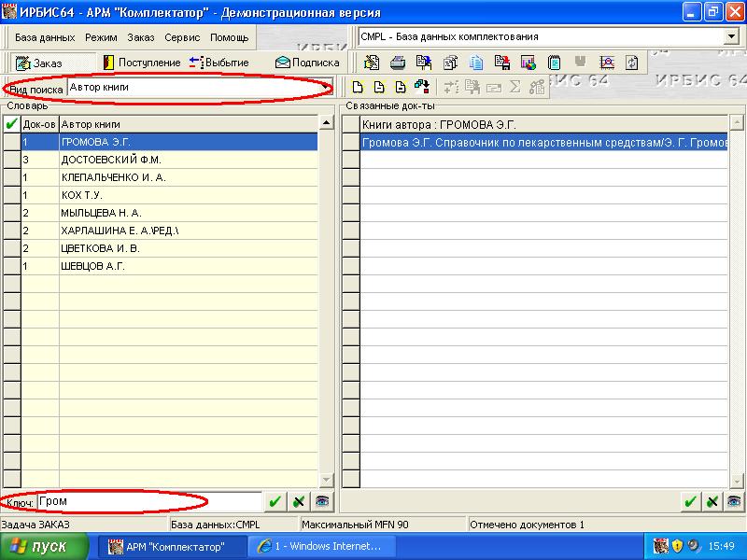Click the notepad icon in toolbar
This screenshot has width=747, height=560.
pyautogui.click(x=555, y=63)
